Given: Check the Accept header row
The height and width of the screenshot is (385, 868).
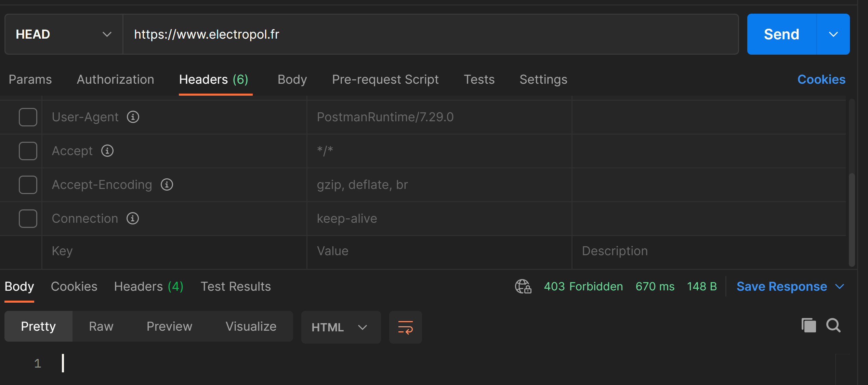Looking at the screenshot, I should (x=28, y=151).
